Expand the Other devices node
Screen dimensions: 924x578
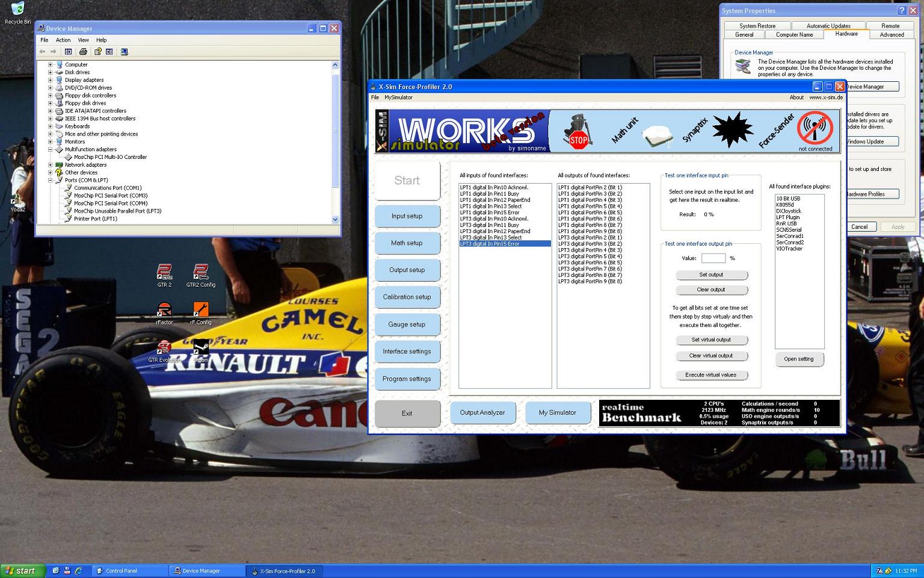pos(51,172)
